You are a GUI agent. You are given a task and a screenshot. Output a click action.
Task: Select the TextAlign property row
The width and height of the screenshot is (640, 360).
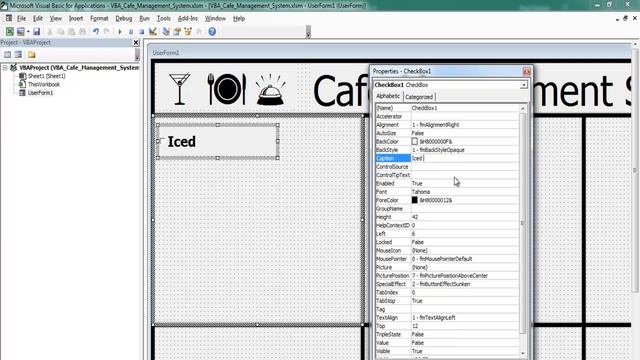pos(447,317)
